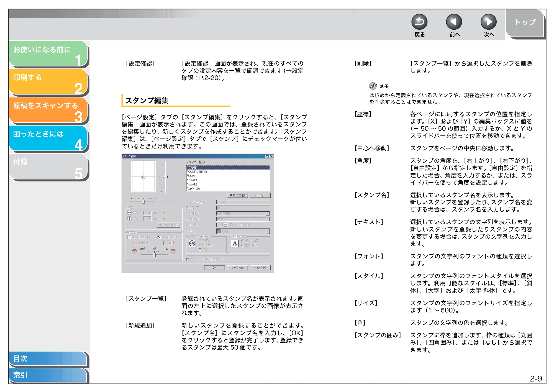Click the stamp dialog help question-mark icon

click(x=267, y=156)
